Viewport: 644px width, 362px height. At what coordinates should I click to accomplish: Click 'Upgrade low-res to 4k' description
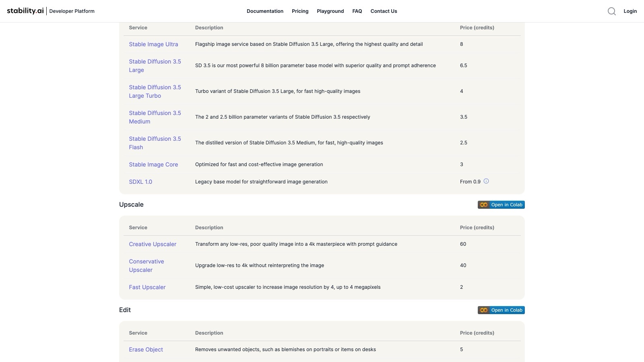(260, 265)
